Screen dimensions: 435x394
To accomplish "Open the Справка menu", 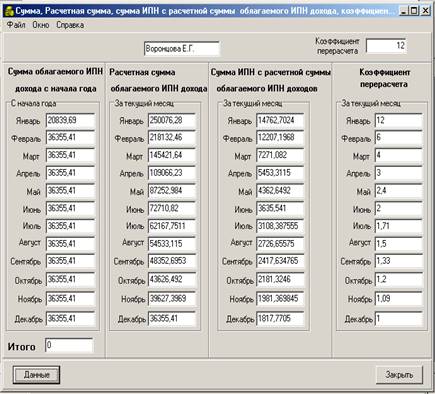I will [x=70, y=25].
